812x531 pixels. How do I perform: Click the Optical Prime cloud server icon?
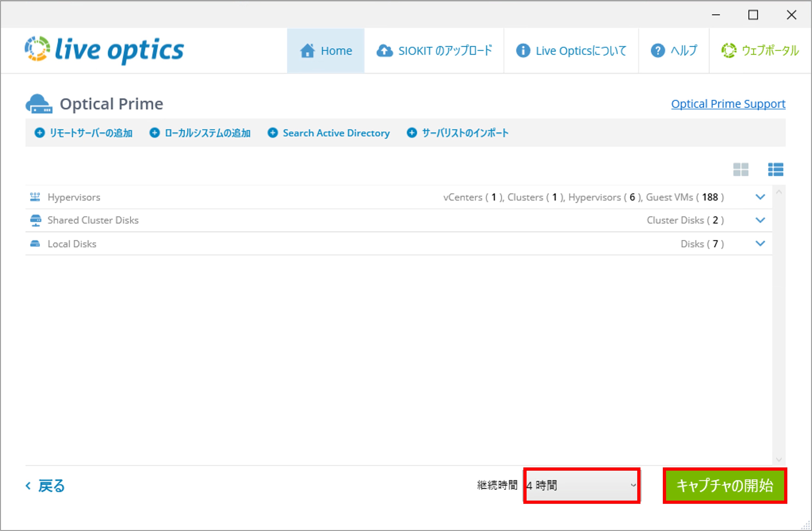39,104
